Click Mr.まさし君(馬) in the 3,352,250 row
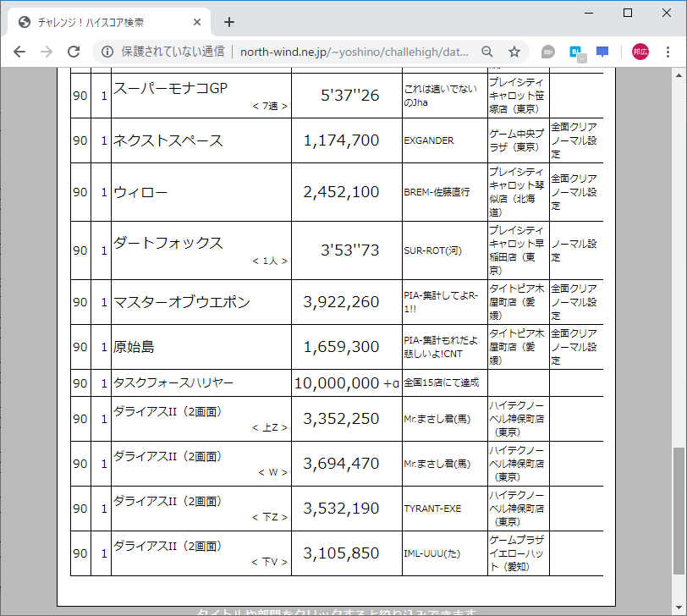687x616 pixels. point(437,420)
